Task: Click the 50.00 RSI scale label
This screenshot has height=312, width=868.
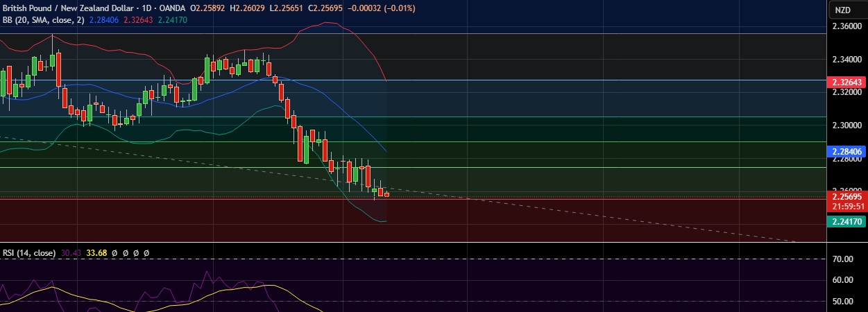Action: [x=842, y=302]
